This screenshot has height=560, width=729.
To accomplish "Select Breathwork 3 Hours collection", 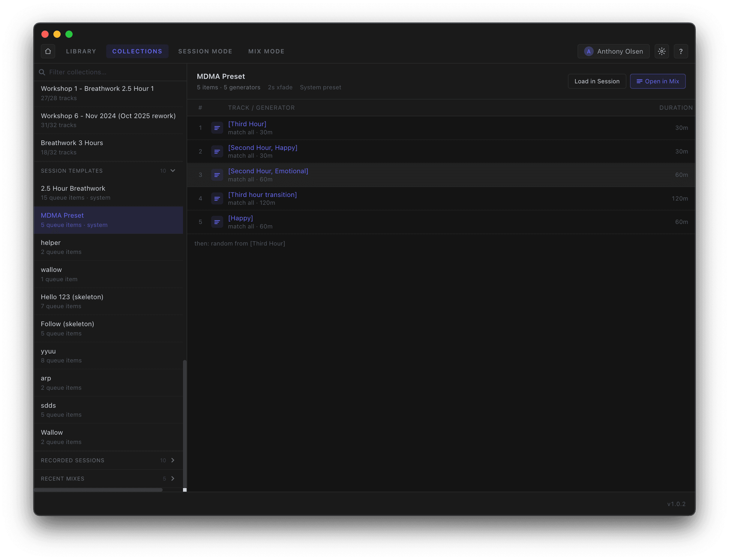I will [x=108, y=148].
